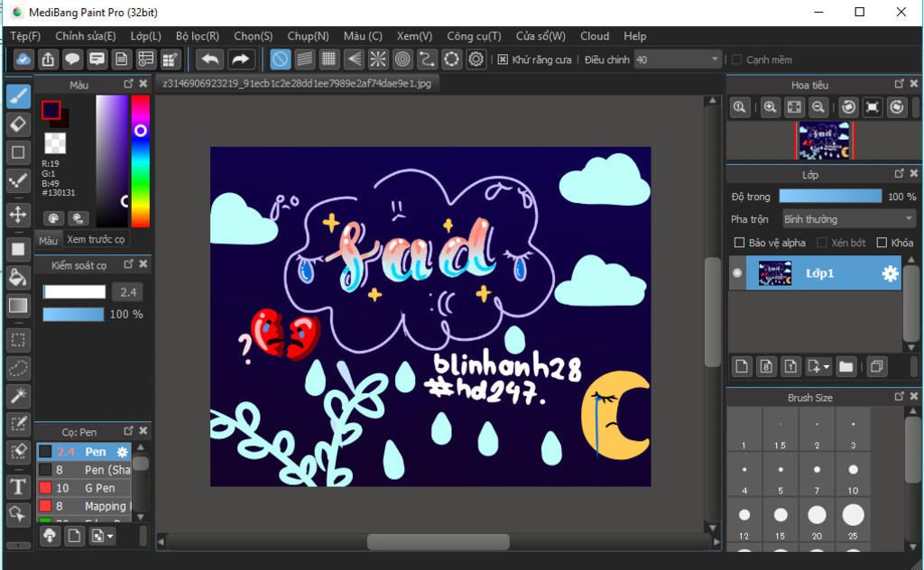Enable Cạnh mềm checkbox
Screen dimensions: 924x570
tap(736, 60)
